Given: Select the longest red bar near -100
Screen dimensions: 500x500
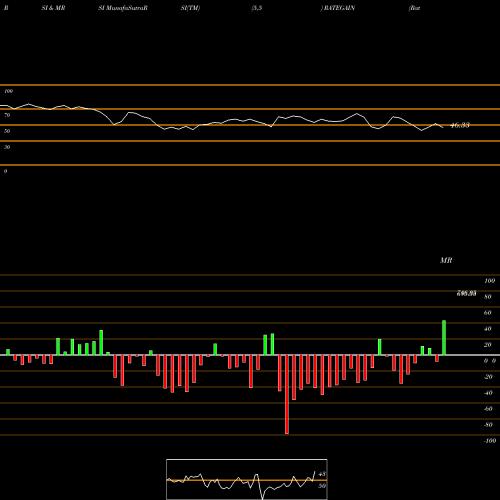Looking at the screenshot, I should pos(287,394).
